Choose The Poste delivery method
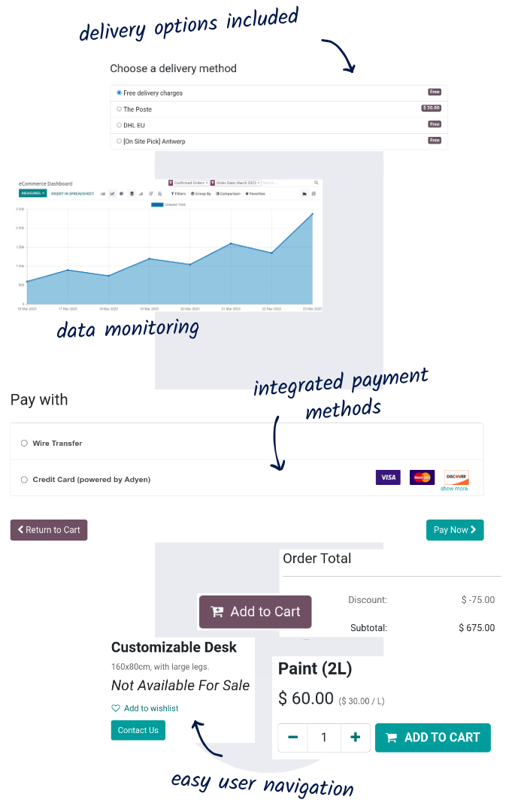The image size is (518, 812). tap(119, 109)
